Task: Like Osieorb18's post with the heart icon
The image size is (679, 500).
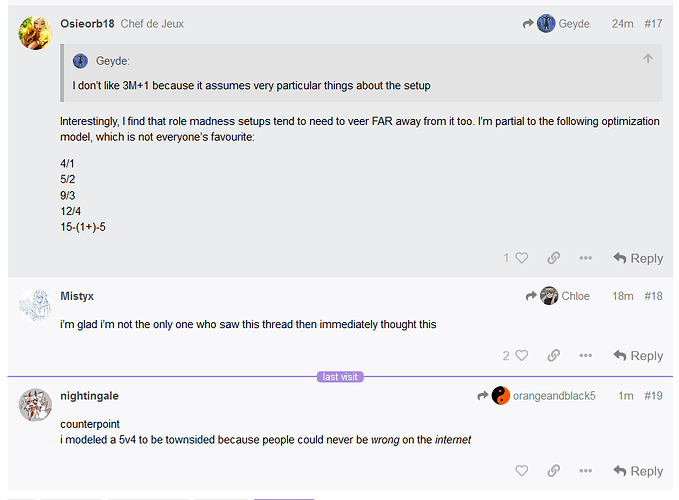Action: [521, 258]
